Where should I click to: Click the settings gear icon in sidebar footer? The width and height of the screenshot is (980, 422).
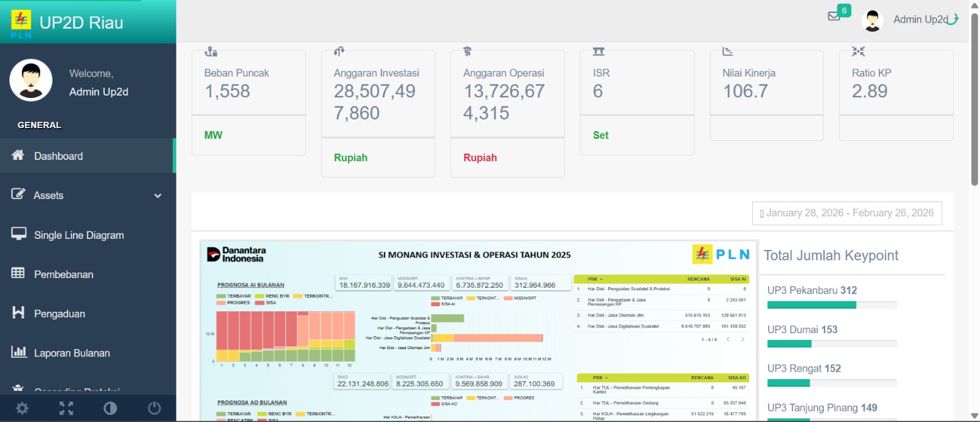tap(22, 408)
